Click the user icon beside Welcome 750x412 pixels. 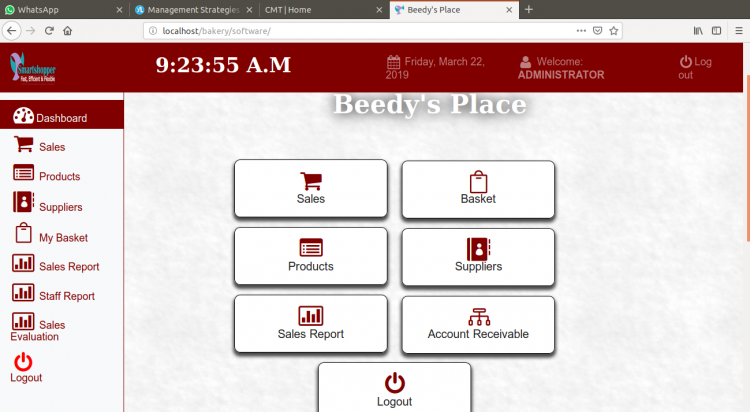(x=525, y=62)
